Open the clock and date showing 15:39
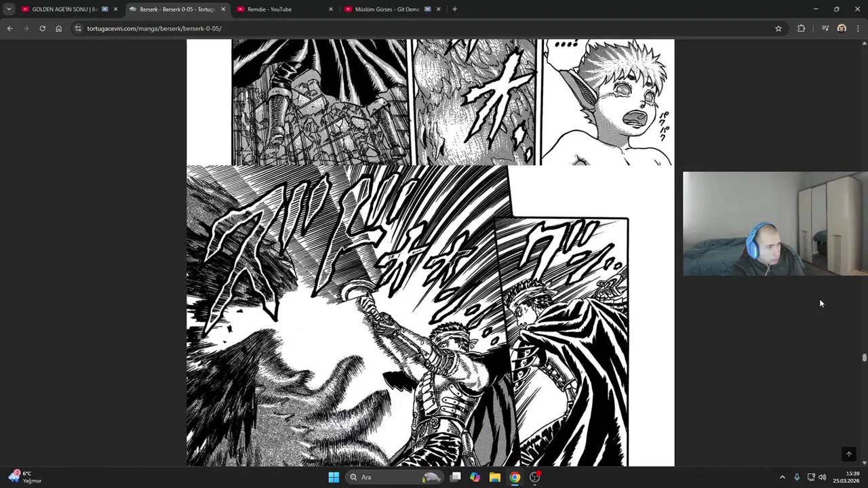The width and height of the screenshot is (868, 488). click(x=846, y=477)
